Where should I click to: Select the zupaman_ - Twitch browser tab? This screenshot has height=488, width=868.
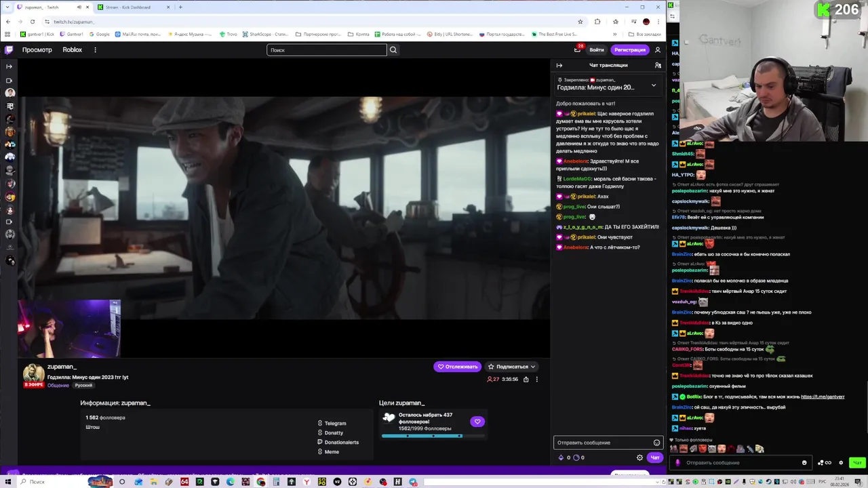pos(53,7)
